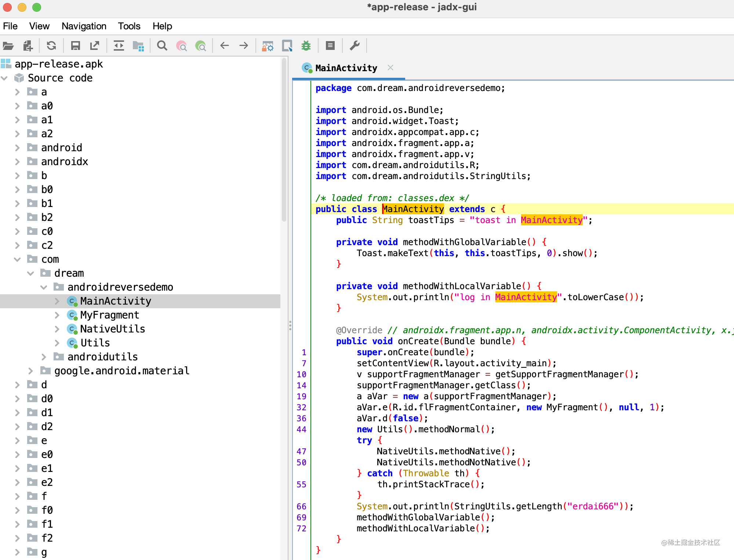Click the open file toolbar icon
The height and width of the screenshot is (560, 734).
8,46
